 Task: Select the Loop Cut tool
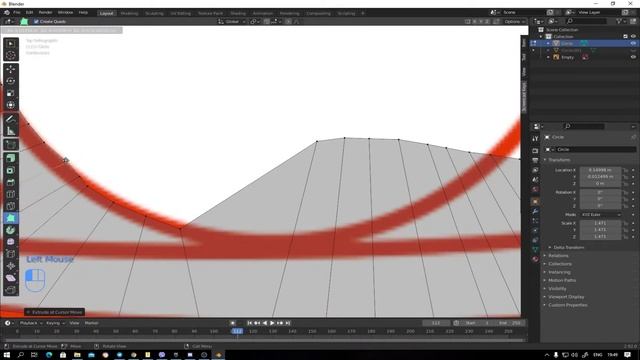click(11, 194)
